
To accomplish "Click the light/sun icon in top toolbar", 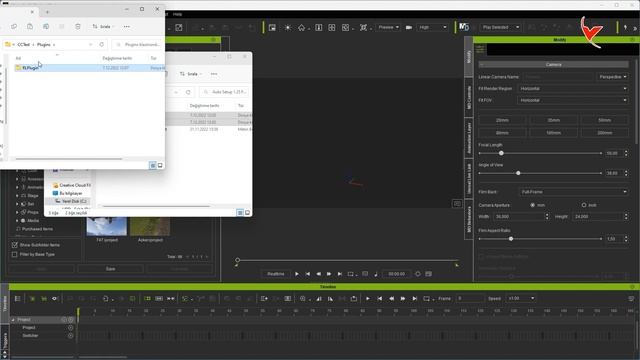I will (x=288, y=27).
